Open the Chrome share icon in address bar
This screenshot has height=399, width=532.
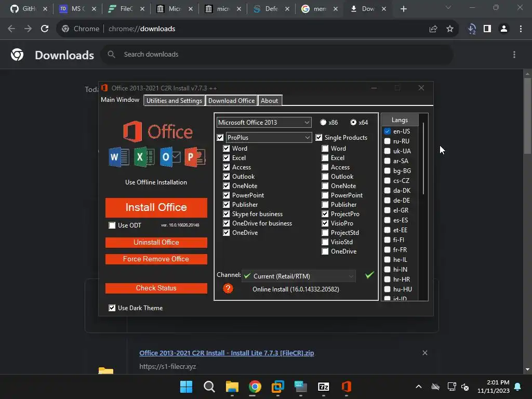point(433,29)
